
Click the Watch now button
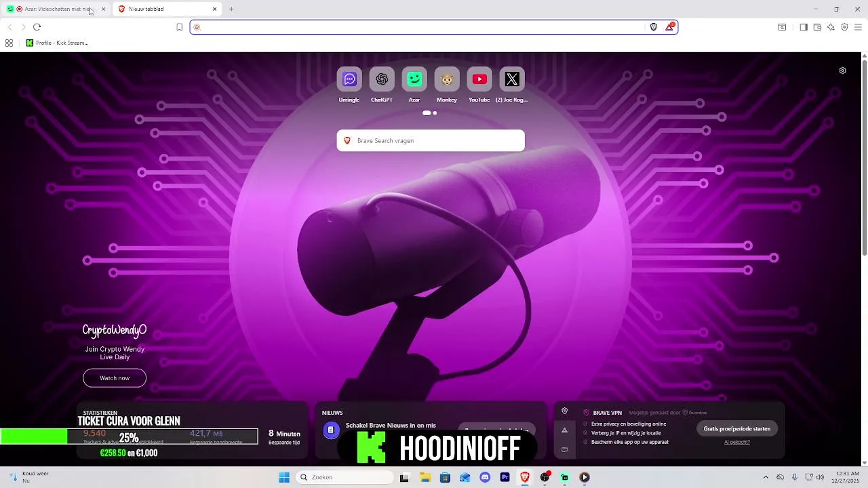coord(115,378)
